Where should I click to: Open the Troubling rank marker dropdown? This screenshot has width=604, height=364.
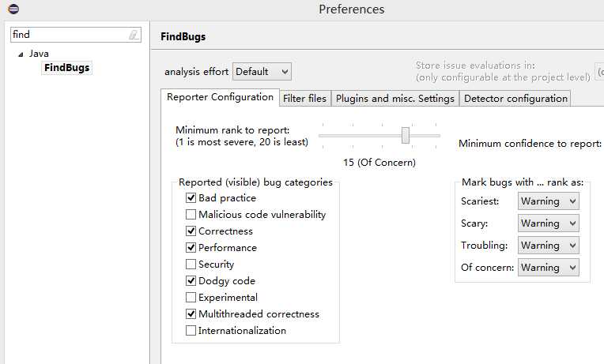pos(548,246)
